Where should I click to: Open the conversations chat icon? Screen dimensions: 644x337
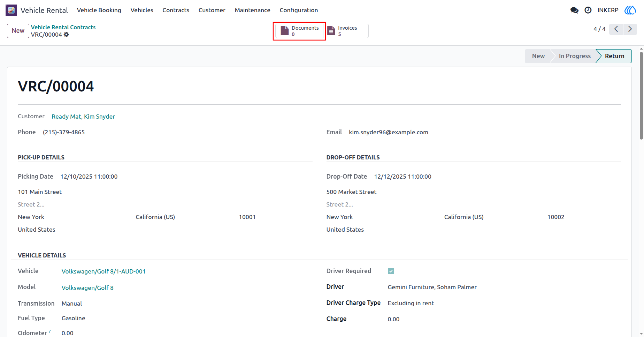pos(574,10)
